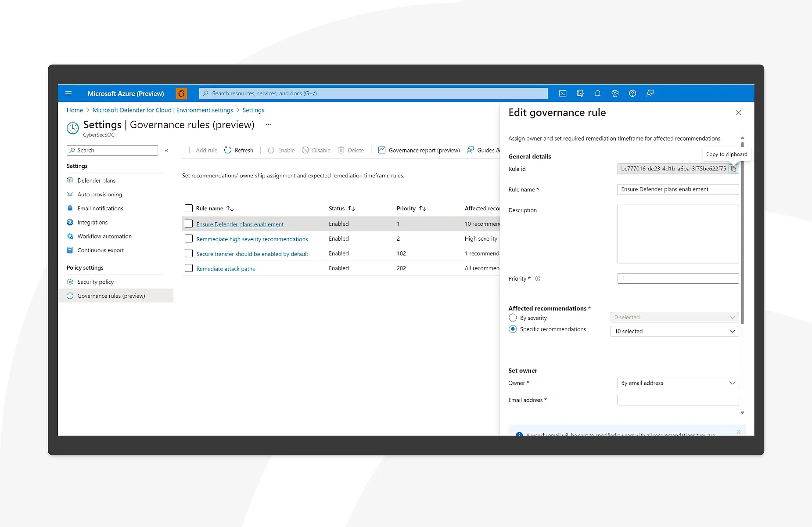This screenshot has height=527, width=812.
Task: Open Governance report (preview)
Action: 419,150
